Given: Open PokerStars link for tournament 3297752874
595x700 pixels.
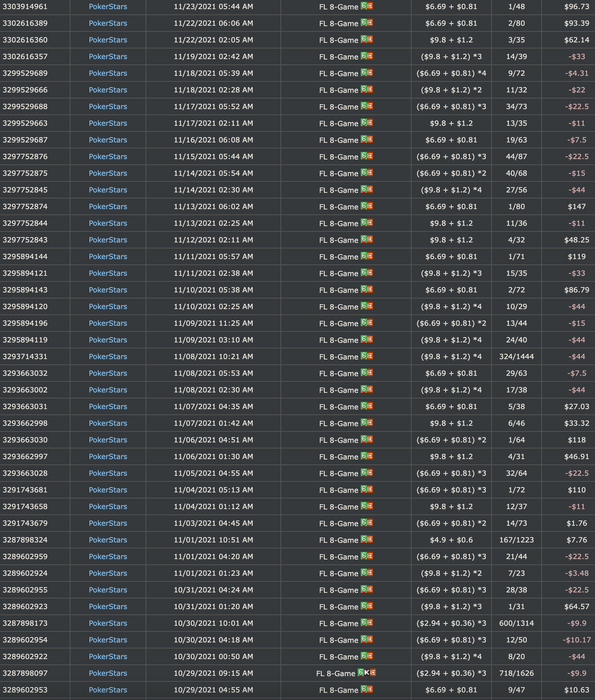Looking at the screenshot, I should pyautogui.click(x=108, y=207).
